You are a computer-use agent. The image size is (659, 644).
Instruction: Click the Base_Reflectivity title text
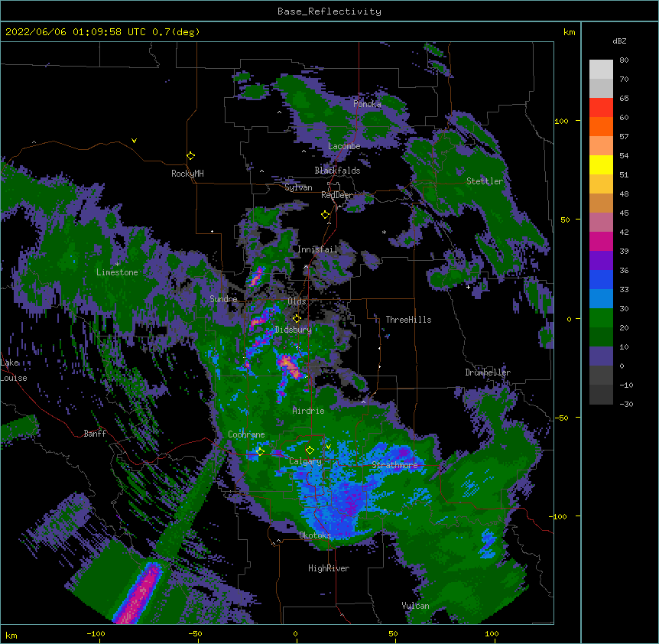[x=329, y=11]
